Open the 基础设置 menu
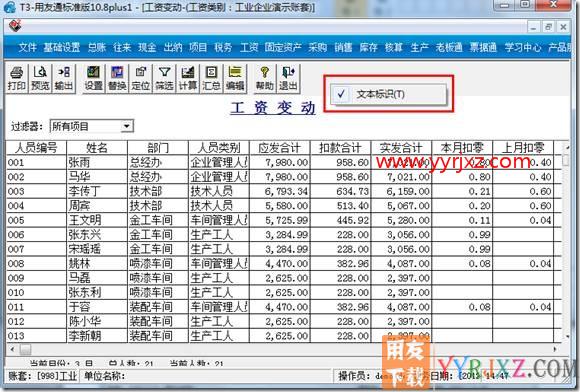 [62, 47]
